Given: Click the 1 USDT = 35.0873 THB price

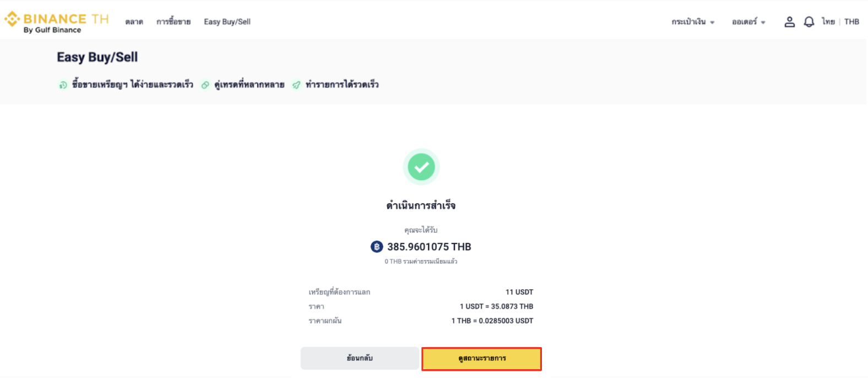Looking at the screenshot, I should (x=496, y=306).
